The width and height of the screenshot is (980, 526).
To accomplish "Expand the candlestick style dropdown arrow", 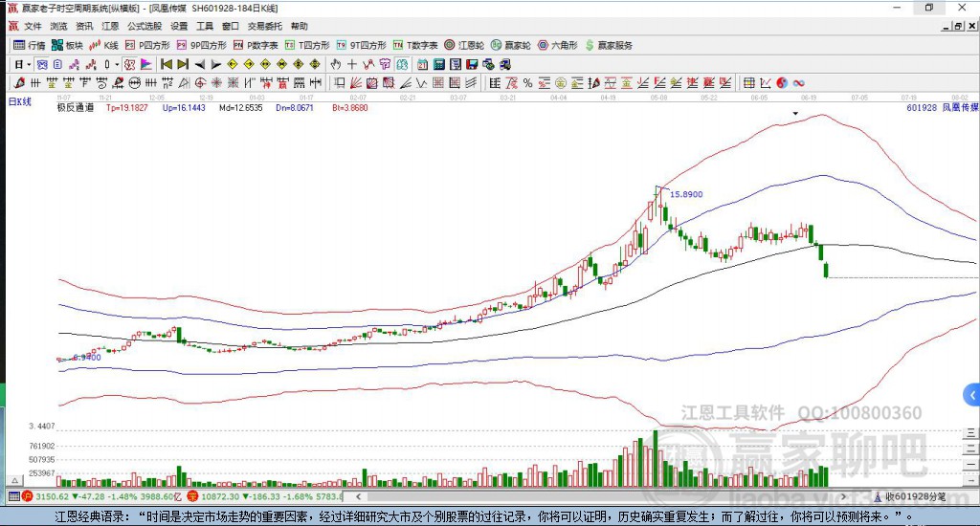I will click(117, 64).
